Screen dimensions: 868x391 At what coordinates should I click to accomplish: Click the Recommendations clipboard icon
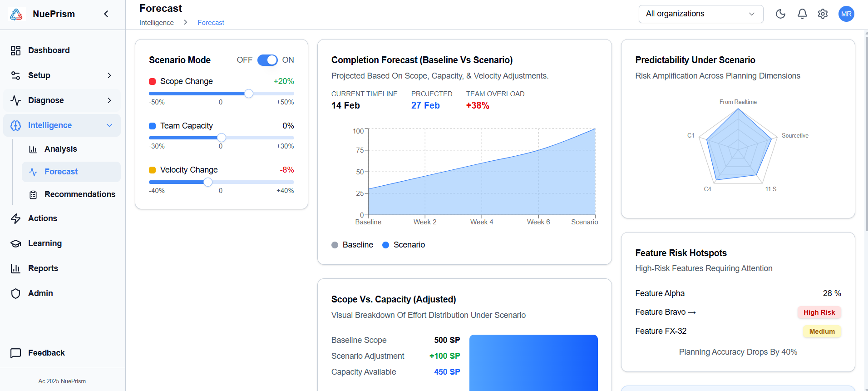coord(33,194)
